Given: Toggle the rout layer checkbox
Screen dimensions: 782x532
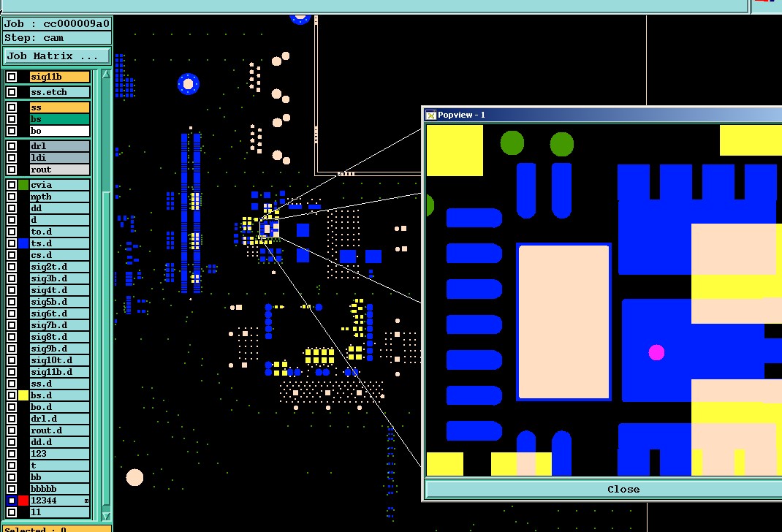Looking at the screenshot, I should (12, 170).
